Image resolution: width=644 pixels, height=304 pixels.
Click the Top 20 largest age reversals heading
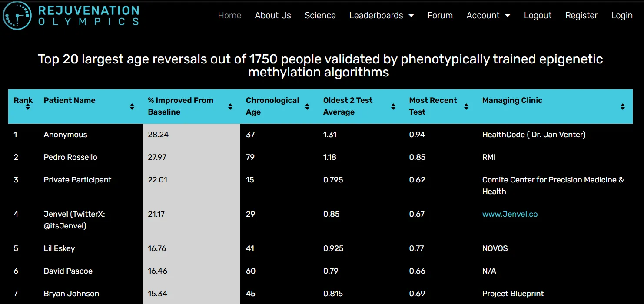[321, 66]
